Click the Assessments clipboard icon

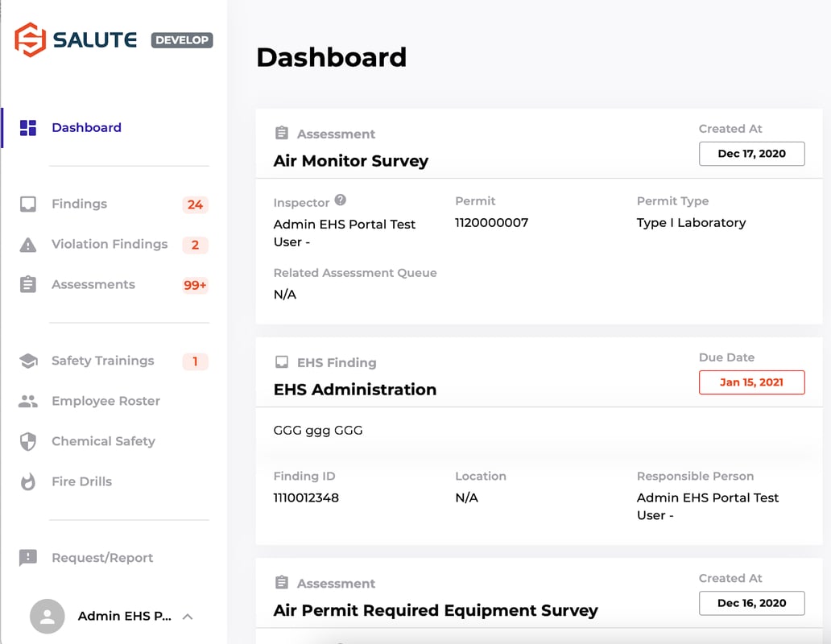click(x=27, y=284)
